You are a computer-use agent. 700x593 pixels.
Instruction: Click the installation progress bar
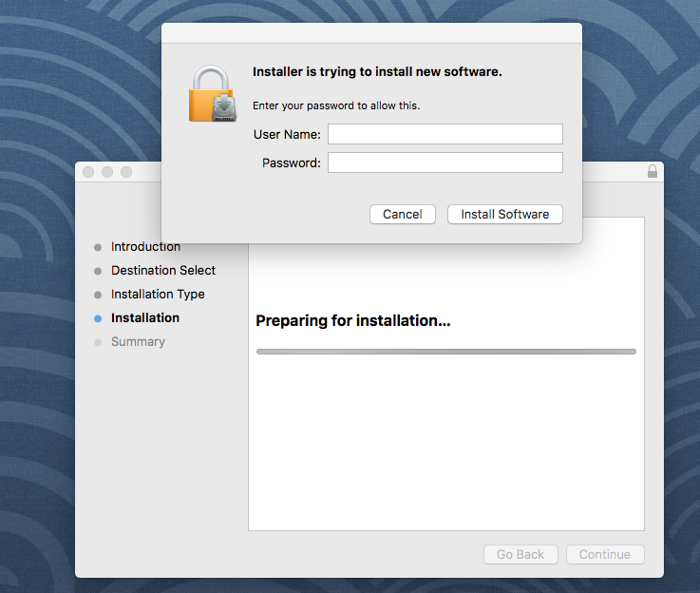[445, 352]
